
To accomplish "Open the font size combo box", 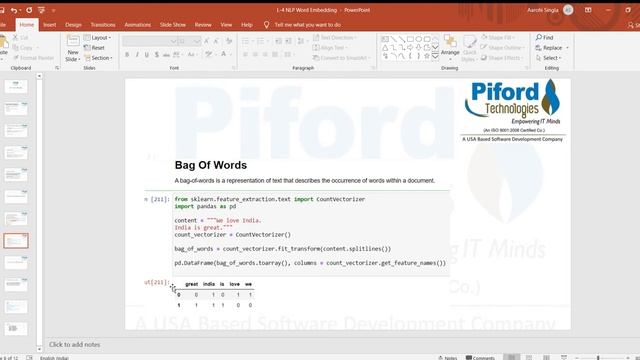I will (x=189, y=41).
